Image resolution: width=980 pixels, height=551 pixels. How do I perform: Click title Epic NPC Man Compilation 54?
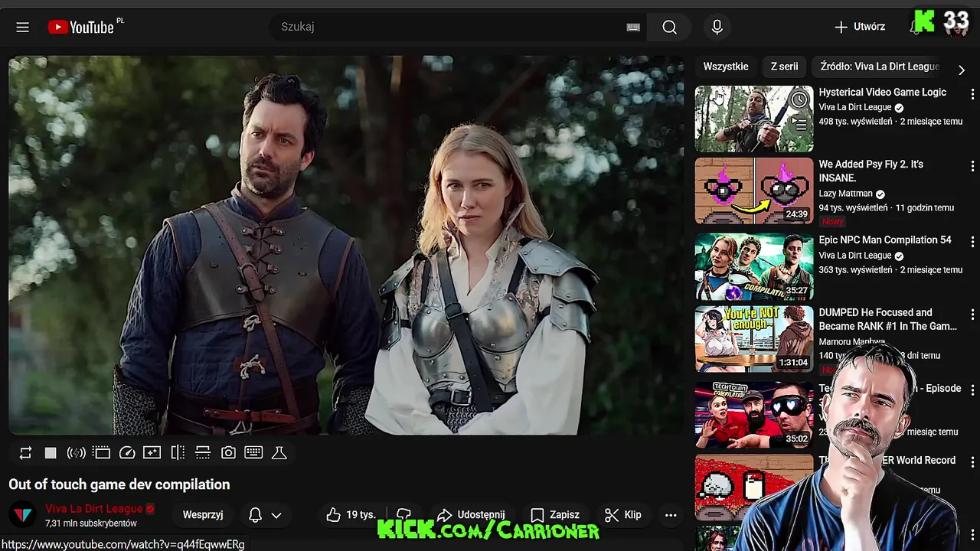[885, 240]
